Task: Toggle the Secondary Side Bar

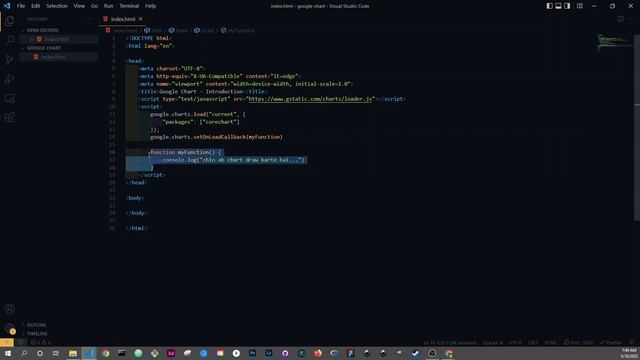Action: coord(567,6)
